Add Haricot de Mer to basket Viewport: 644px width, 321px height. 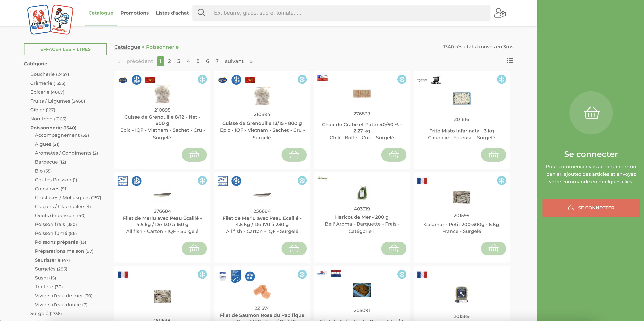point(393,248)
